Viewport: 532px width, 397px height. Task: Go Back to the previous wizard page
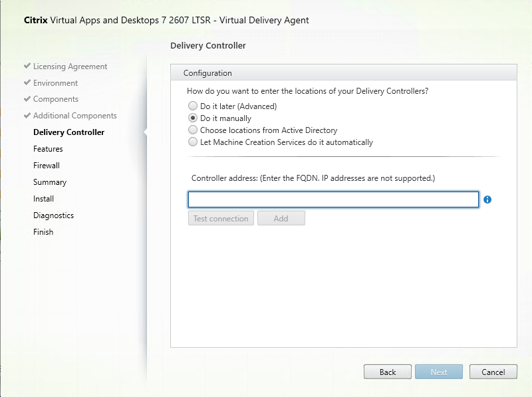pyautogui.click(x=388, y=372)
